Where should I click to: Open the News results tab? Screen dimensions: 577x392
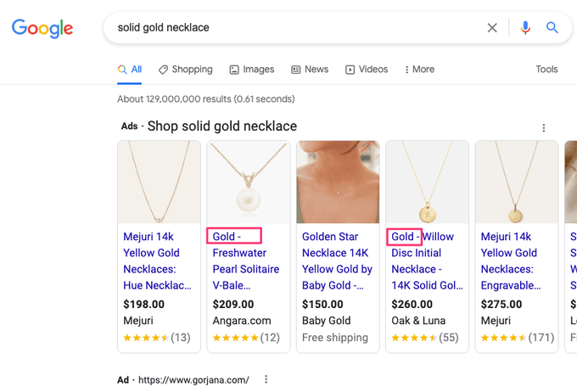310,70
